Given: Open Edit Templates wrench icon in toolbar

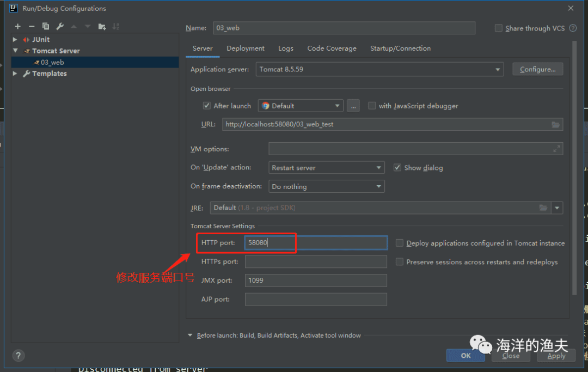Looking at the screenshot, I should point(60,26).
